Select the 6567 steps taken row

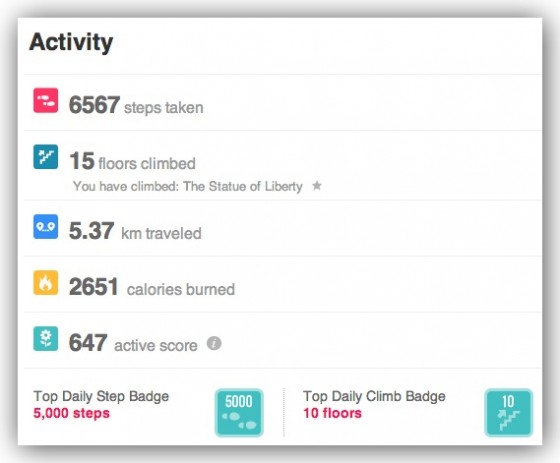point(283,103)
